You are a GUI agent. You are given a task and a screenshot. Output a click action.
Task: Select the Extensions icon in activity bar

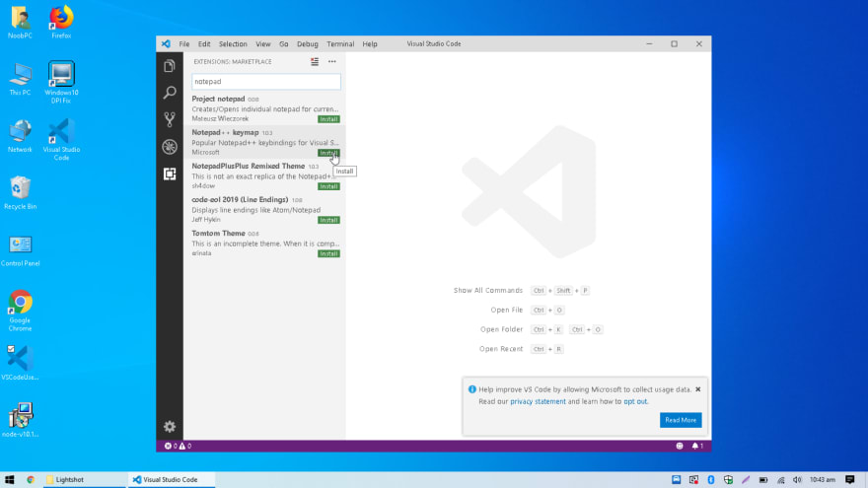(170, 174)
